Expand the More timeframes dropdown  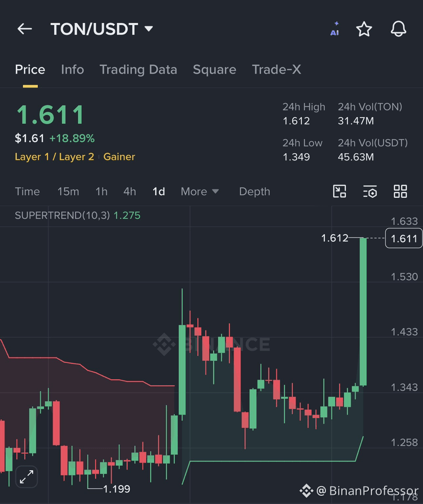(200, 192)
